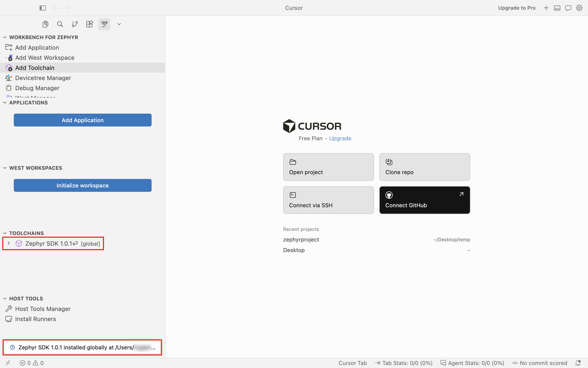
Task: Select Add Toolchain item
Action: pos(82,68)
